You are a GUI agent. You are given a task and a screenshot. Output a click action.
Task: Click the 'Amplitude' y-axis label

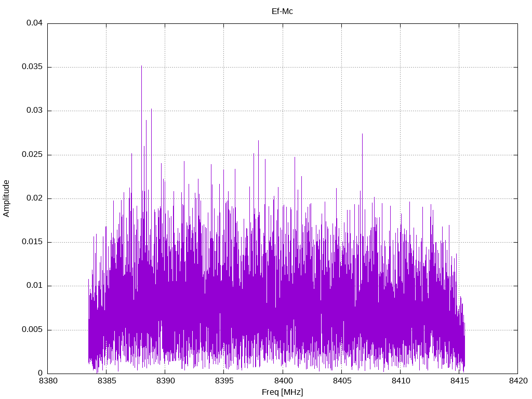pos(6,198)
